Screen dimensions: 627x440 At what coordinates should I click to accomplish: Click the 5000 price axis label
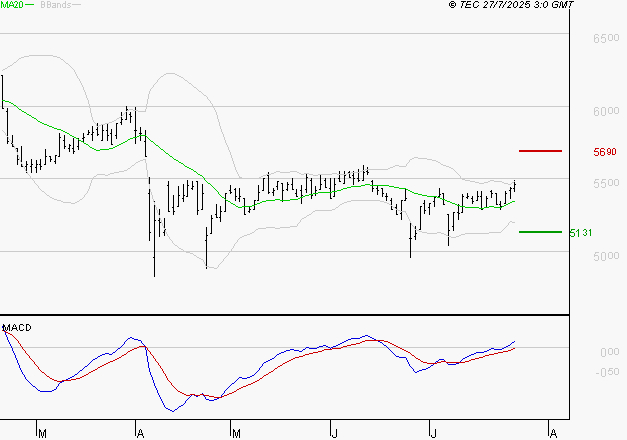tap(604, 256)
